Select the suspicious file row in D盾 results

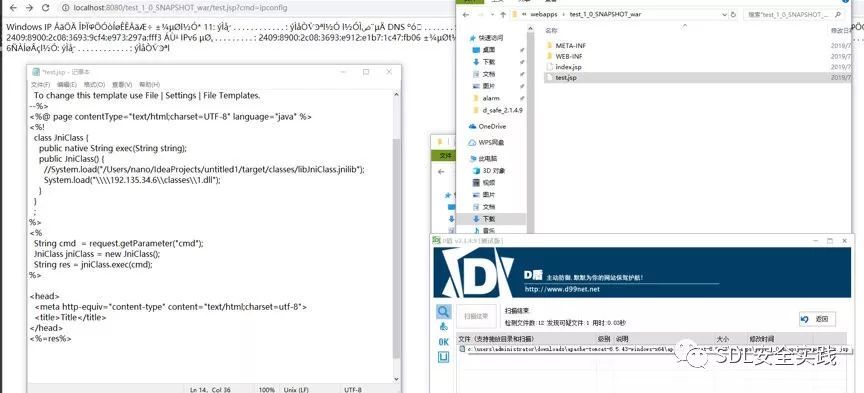[655, 349]
